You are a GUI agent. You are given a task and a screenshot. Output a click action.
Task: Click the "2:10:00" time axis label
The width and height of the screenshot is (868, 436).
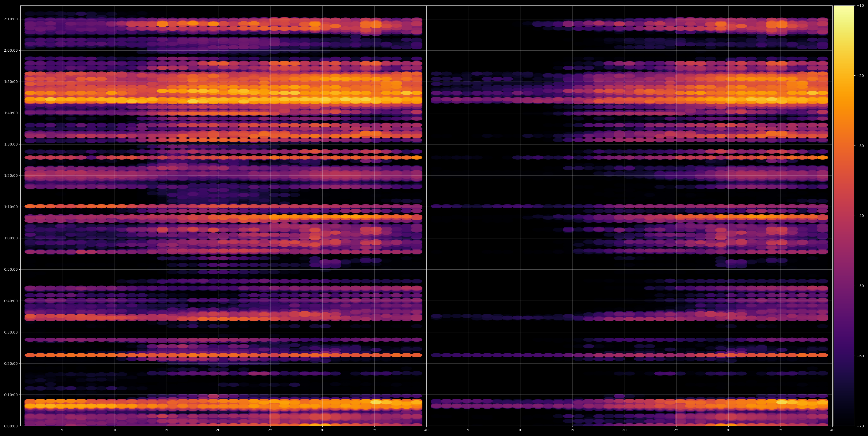pos(11,19)
